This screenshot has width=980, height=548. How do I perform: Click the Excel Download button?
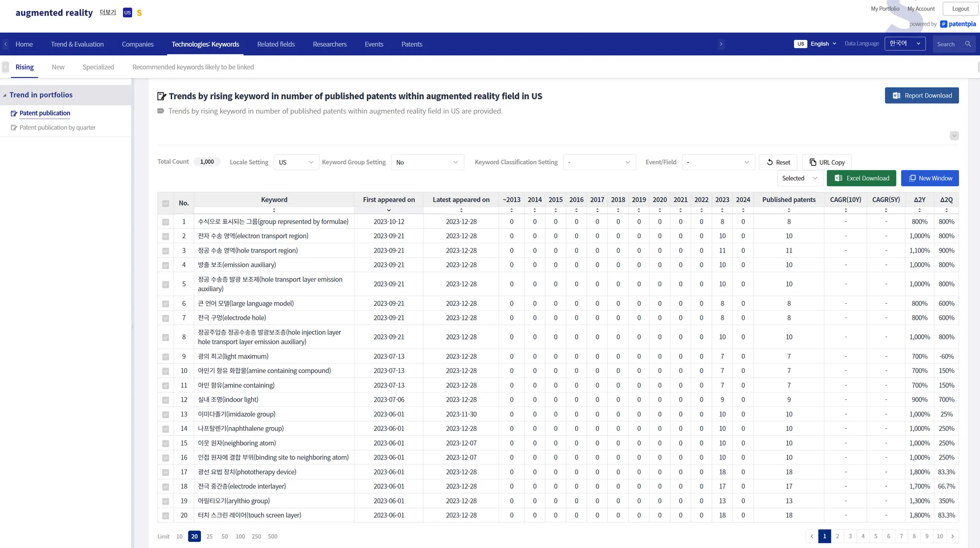pos(861,178)
